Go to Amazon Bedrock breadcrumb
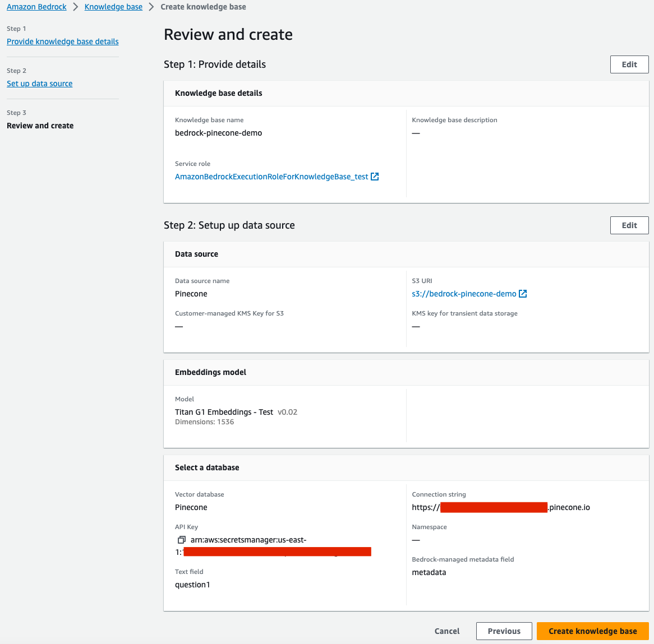Image resolution: width=654 pixels, height=644 pixels. [x=36, y=7]
